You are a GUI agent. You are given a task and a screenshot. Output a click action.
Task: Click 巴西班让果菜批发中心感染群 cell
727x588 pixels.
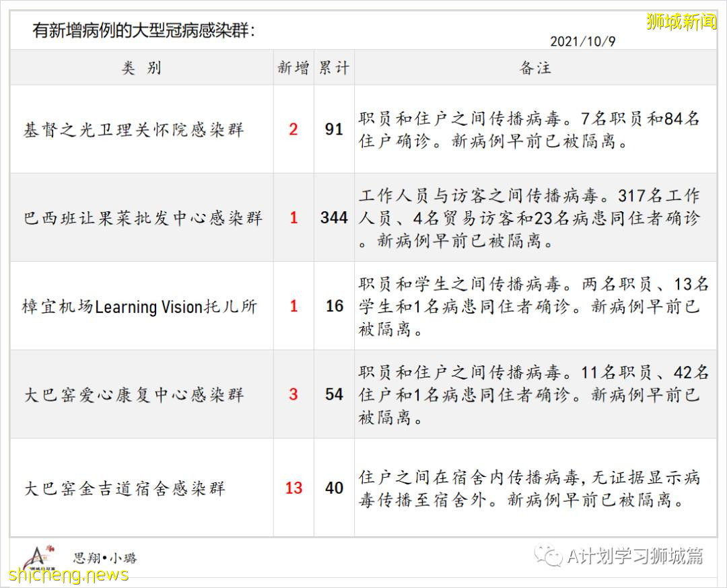point(143,218)
